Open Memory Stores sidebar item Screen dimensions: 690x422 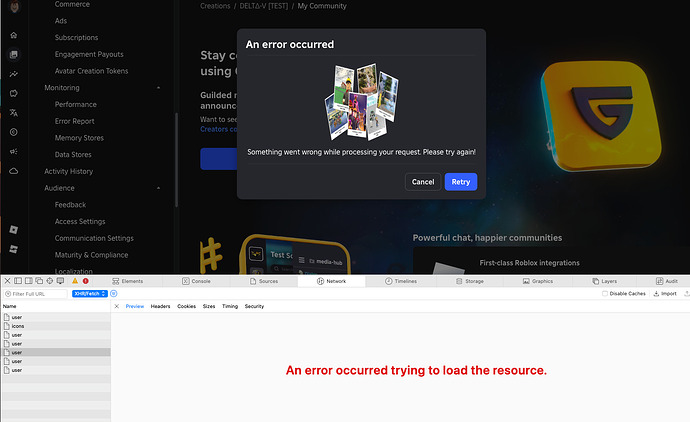pyautogui.click(x=79, y=138)
